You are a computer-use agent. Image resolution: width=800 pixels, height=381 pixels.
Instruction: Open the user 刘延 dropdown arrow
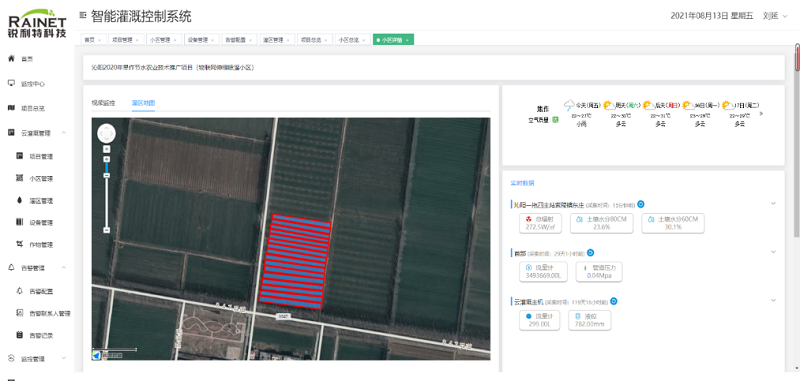785,16
